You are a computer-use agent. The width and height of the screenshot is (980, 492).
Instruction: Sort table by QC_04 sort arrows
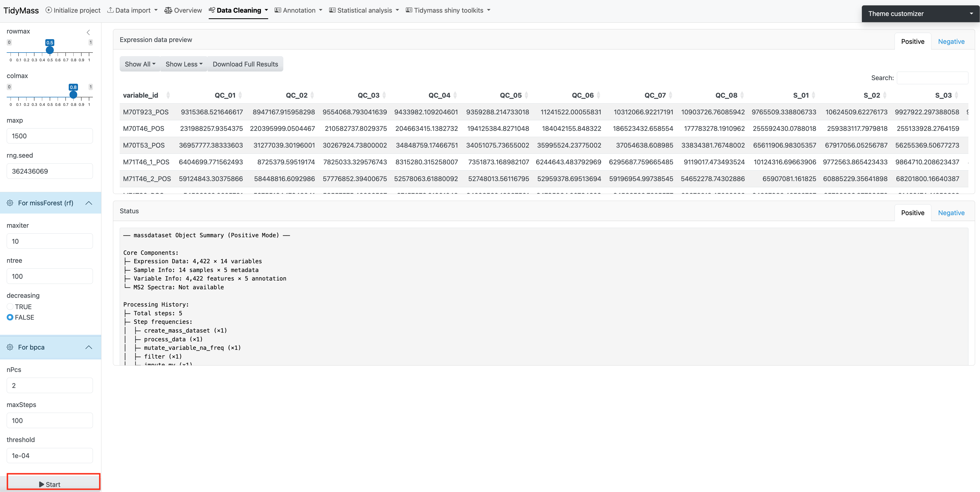455,95
